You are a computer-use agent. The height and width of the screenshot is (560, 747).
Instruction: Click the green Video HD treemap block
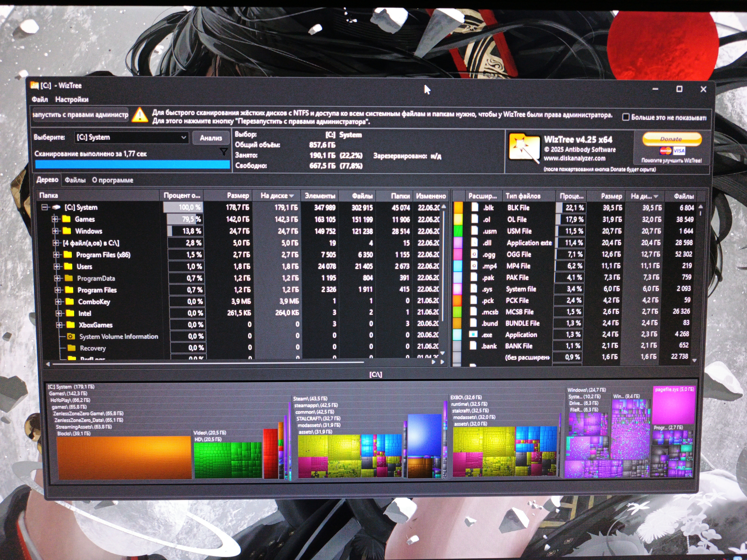pyautogui.click(x=228, y=460)
